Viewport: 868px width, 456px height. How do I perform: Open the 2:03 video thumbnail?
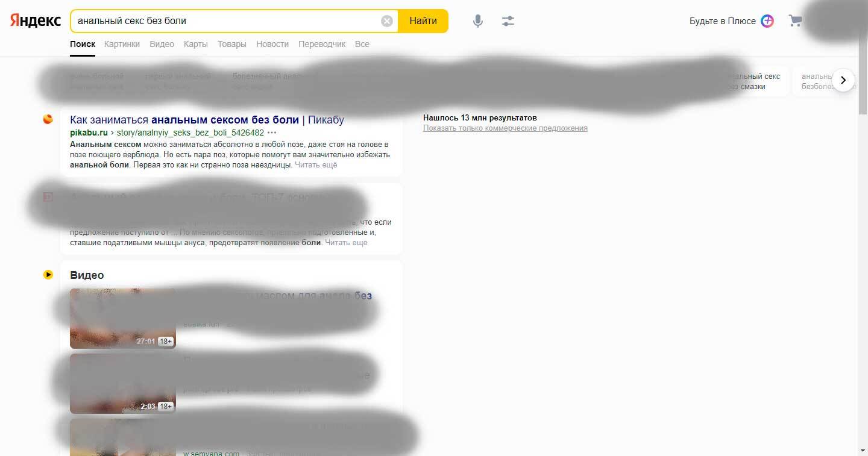point(123,384)
